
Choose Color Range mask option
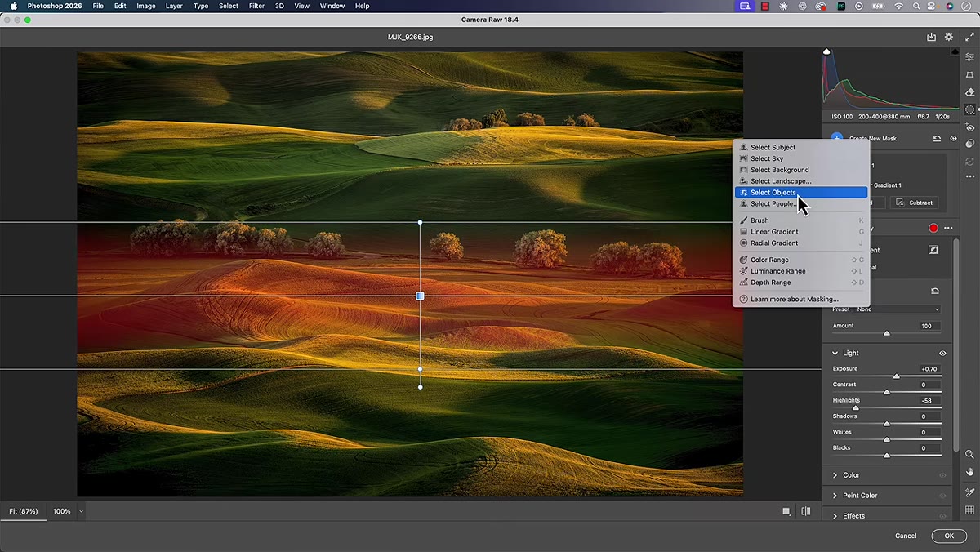tap(801, 260)
